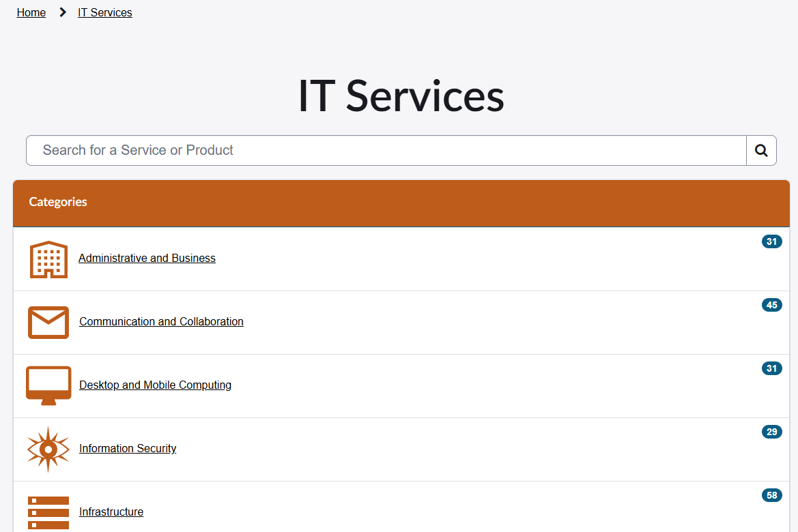Click the 31 badge for Desktop and Mobile Computing

click(x=771, y=368)
